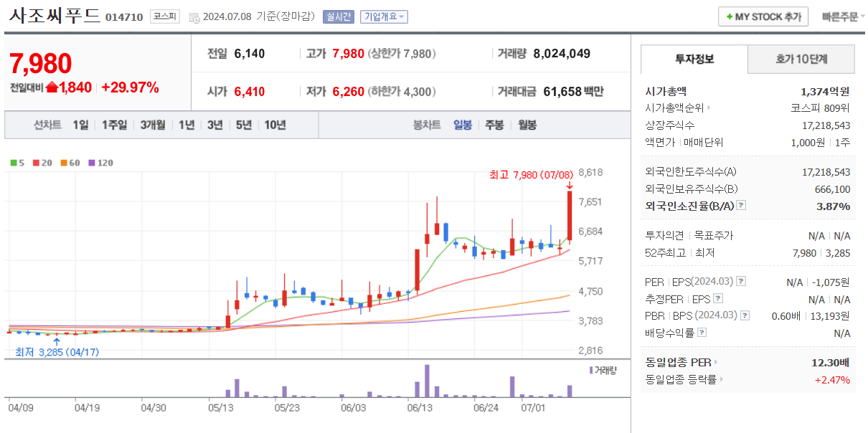Click the 실시간 badge button
The image size is (868, 433).
[x=338, y=16]
